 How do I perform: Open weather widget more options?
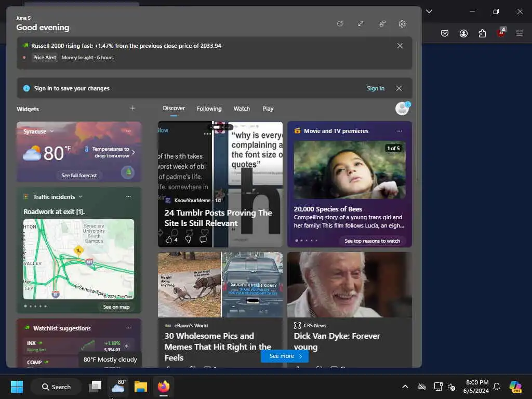[128, 131]
